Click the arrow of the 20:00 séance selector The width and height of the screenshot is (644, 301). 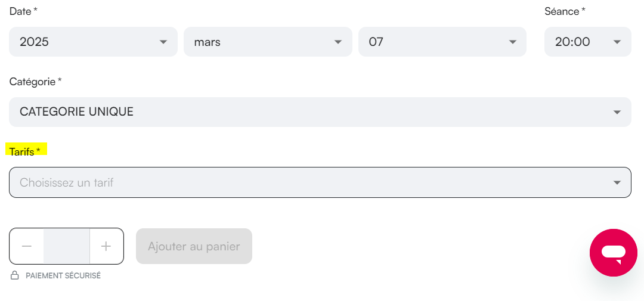coord(617,42)
